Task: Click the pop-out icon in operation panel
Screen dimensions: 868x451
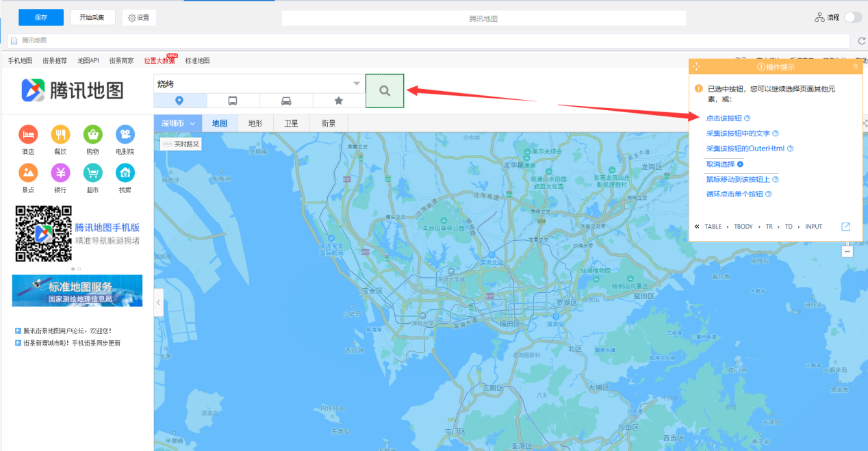Action: click(x=845, y=227)
